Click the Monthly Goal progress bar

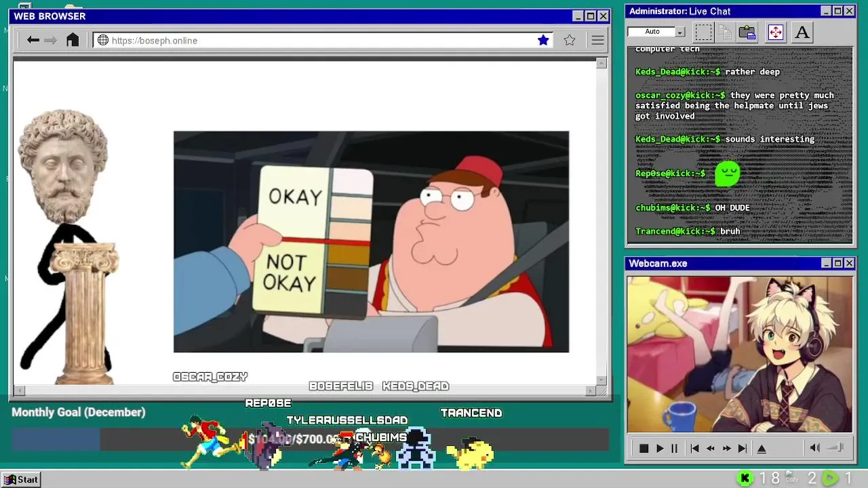pos(310,439)
